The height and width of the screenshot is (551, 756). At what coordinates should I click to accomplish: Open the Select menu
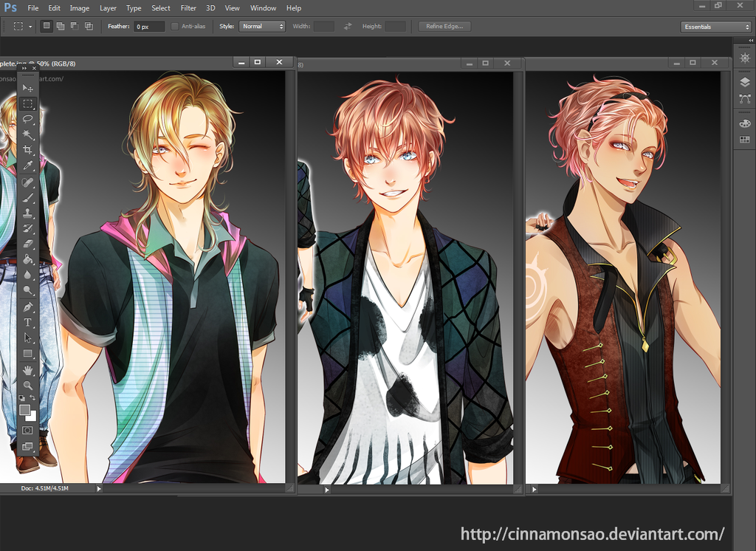[x=160, y=8]
